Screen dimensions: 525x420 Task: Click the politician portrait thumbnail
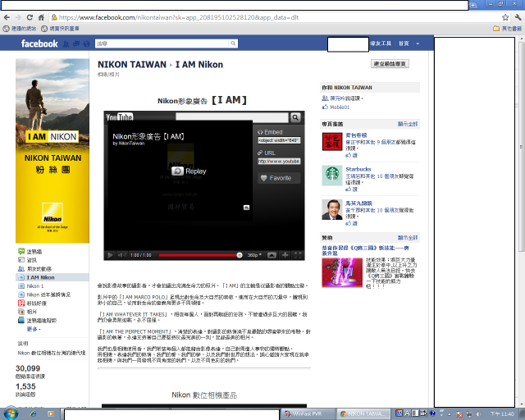(331, 210)
